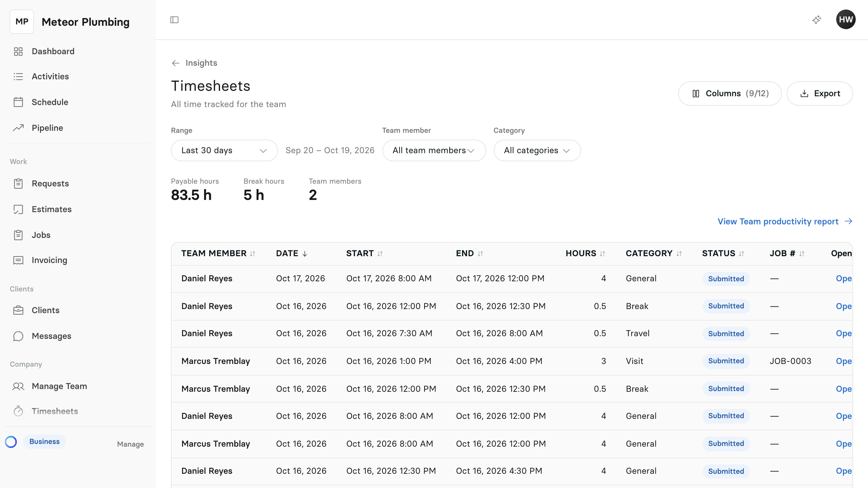
Task: Click the MP company logo badge
Action: tap(22, 22)
